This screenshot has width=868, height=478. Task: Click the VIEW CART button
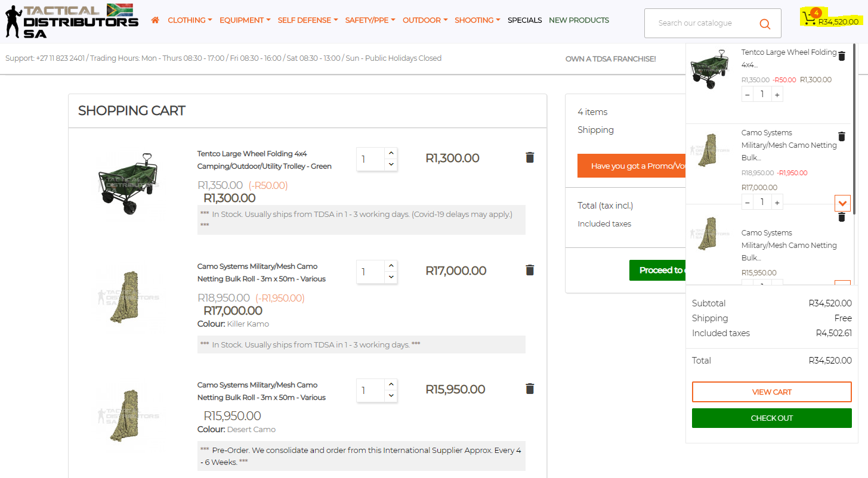(771, 392)
